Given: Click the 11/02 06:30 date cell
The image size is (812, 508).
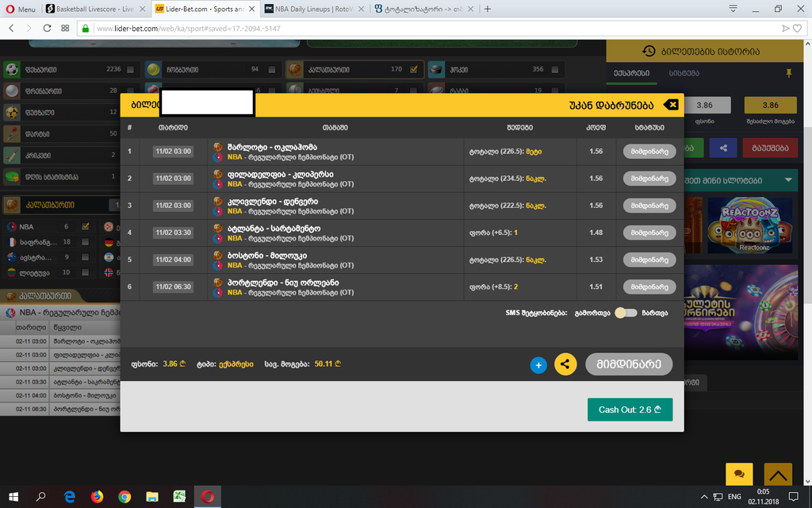Looking at the screenshot, I should point(174,287).
